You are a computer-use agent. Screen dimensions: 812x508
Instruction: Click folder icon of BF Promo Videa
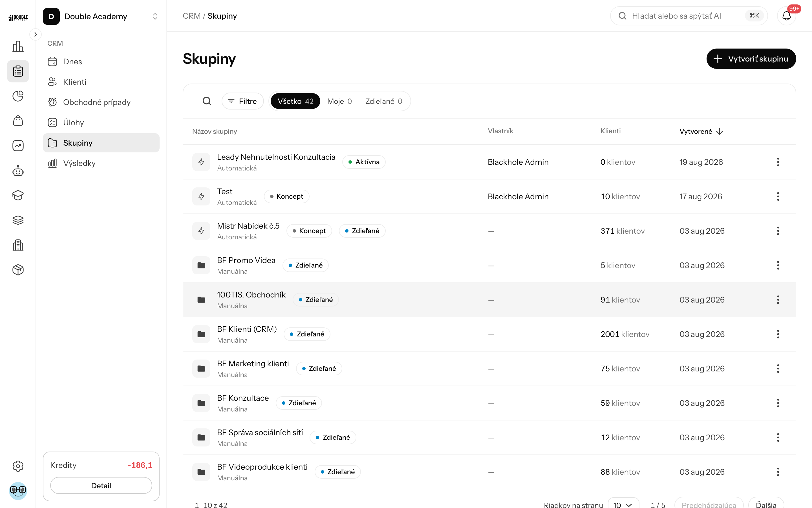201,265
